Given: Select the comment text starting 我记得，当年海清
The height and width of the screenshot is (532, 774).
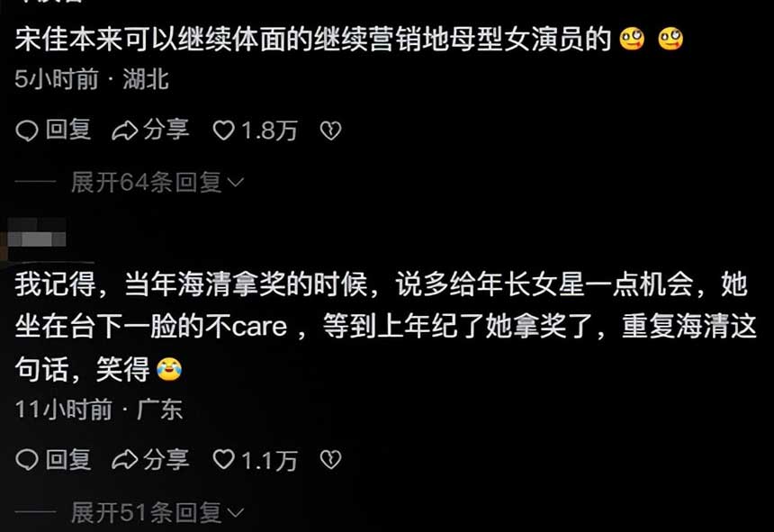Looking at the screenshot, I should point(385,327).
